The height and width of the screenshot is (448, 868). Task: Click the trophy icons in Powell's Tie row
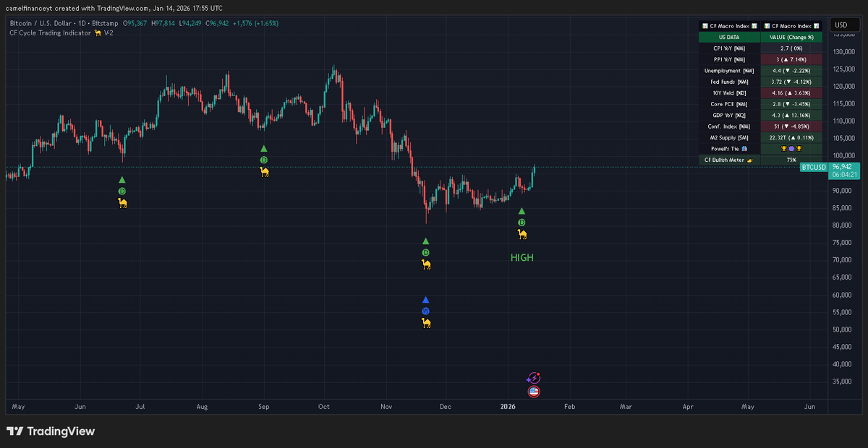(x=791, y=148)
